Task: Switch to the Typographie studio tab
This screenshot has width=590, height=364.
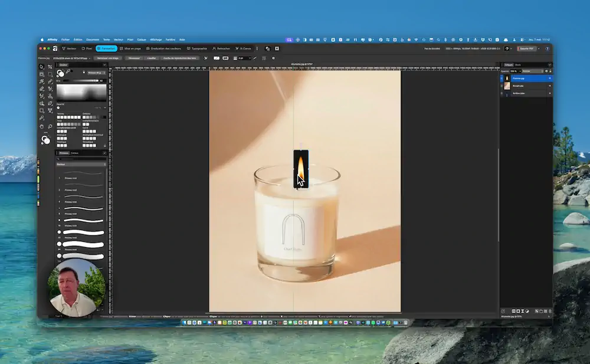Action: click(197, 48)
